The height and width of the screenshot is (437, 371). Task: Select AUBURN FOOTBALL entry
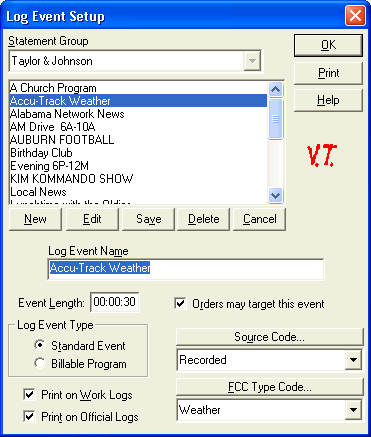138,140
